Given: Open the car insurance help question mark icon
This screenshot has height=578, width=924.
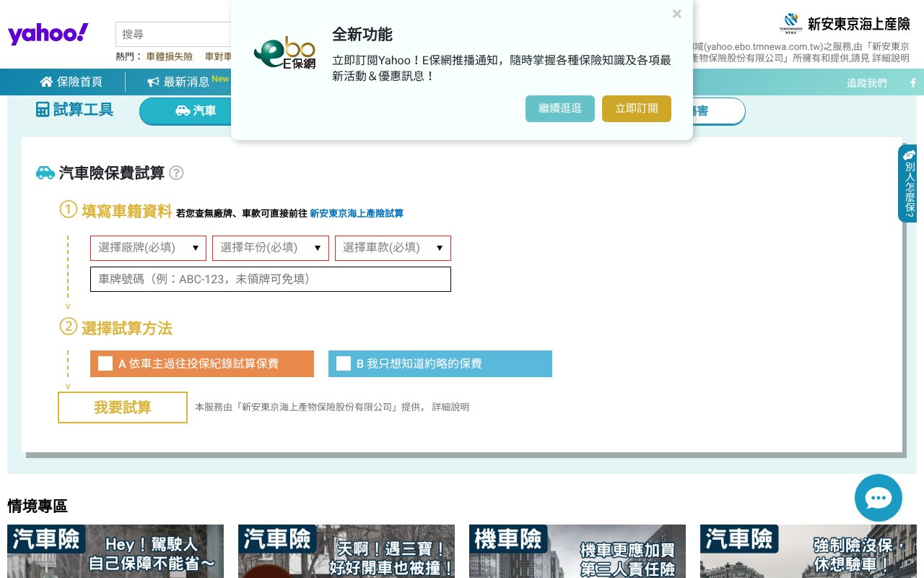Looking at the screenshot, I should pos(176,173).
